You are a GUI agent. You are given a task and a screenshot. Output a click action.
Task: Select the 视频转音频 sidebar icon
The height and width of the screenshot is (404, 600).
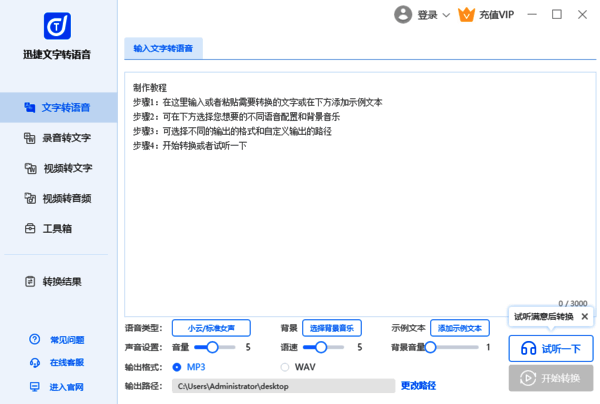click(x=30, y=198)
